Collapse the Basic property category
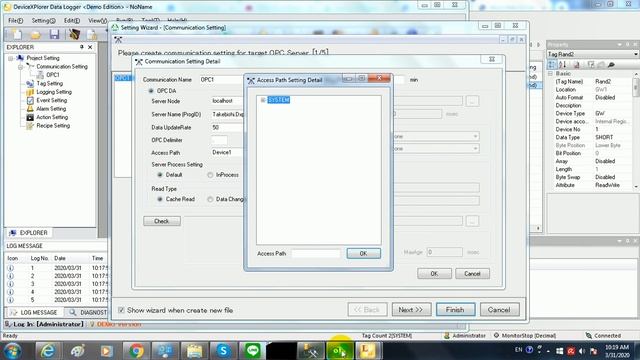The width and height of the screenshot is (640, 360). [550, 73]
